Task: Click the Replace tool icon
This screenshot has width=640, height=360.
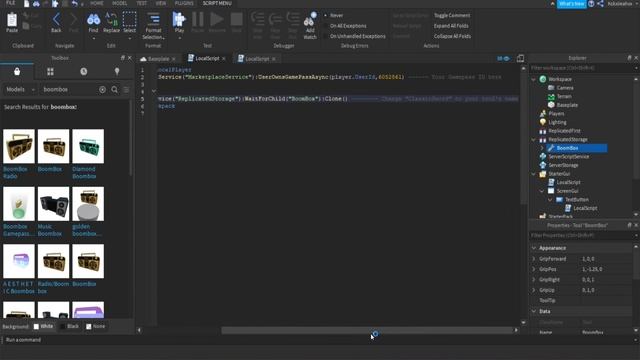Action: pos(111,20)
